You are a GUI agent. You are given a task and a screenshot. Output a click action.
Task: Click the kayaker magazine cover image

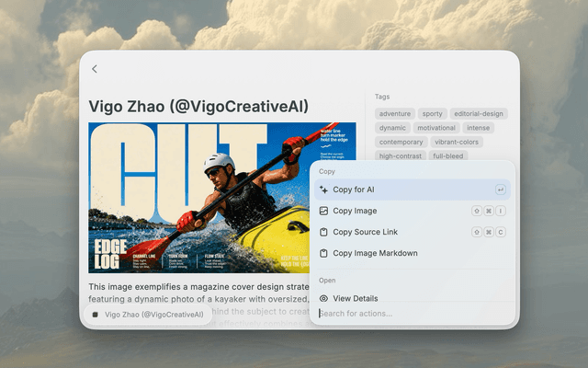tap(222, 198)
